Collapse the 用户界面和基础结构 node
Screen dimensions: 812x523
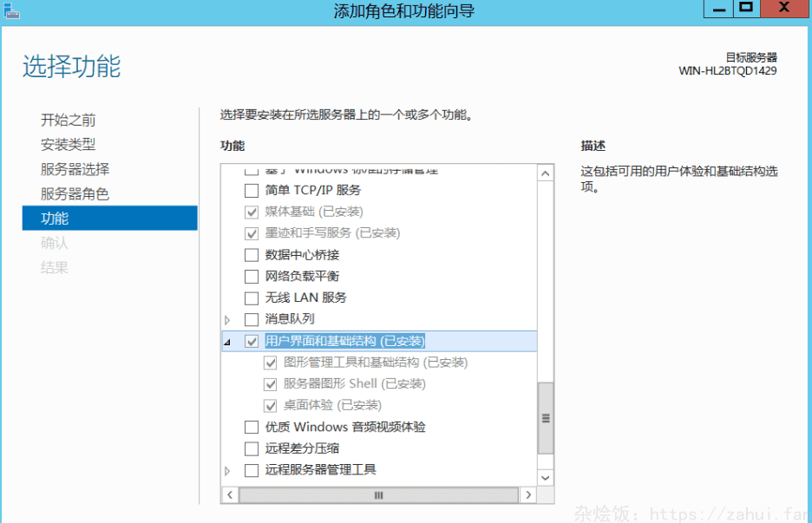(227, 342)
